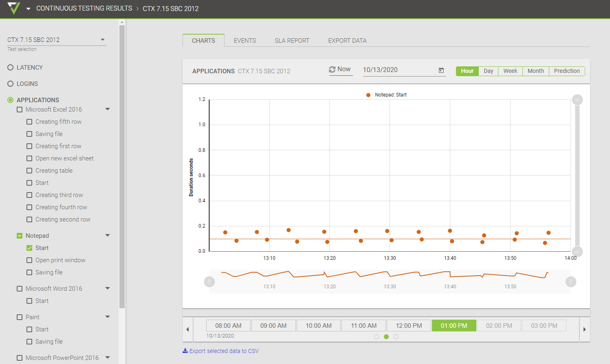The height and width of the screenshot is (364, 610).
Task: Select the 11:00 AM hour button
Action: [363, 326]
